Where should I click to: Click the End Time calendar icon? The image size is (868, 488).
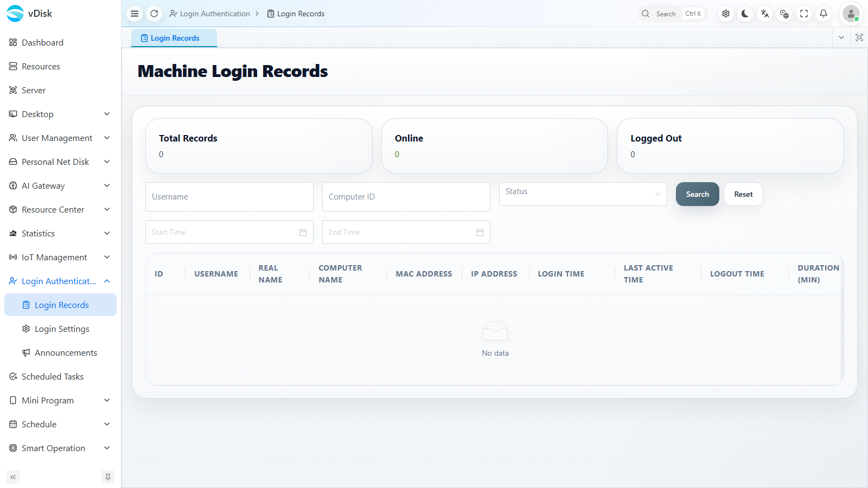[480, 232]
